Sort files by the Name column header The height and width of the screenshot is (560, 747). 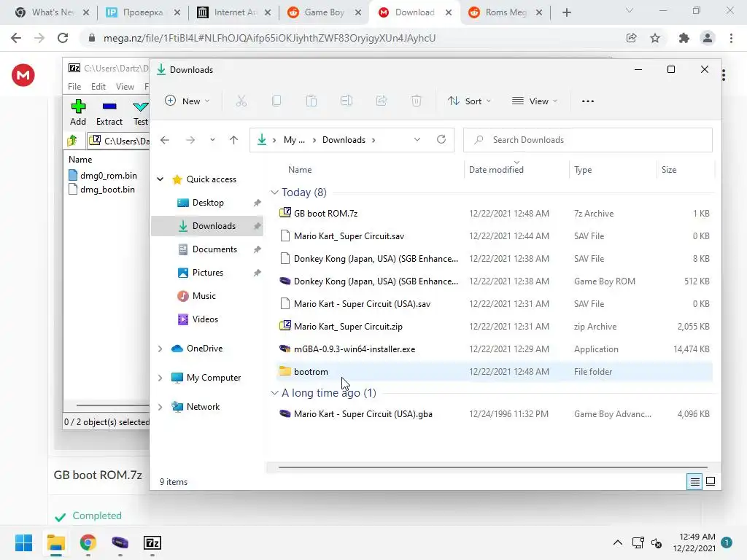pos(300,170)
